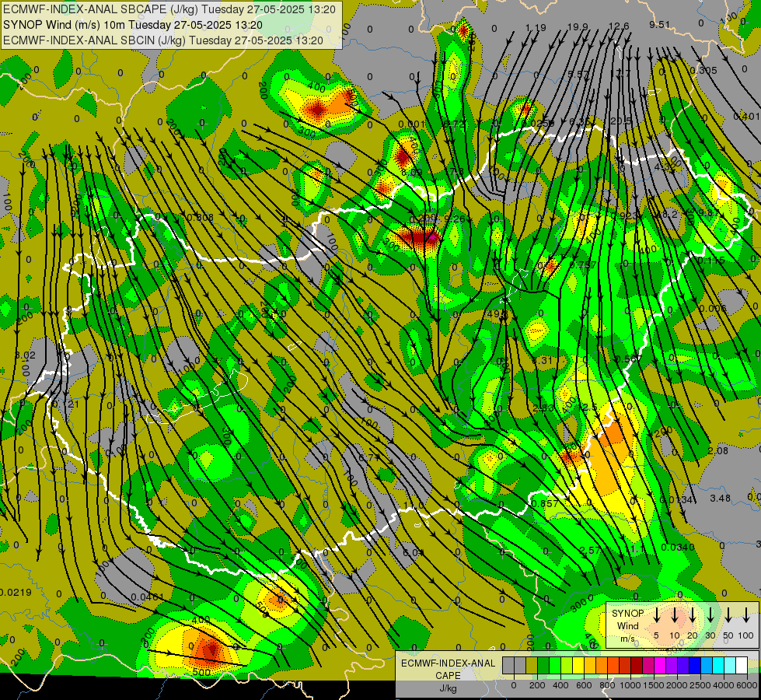Click the 5.57 value label on map
The image size is (761, 700).
click(578, 75)
